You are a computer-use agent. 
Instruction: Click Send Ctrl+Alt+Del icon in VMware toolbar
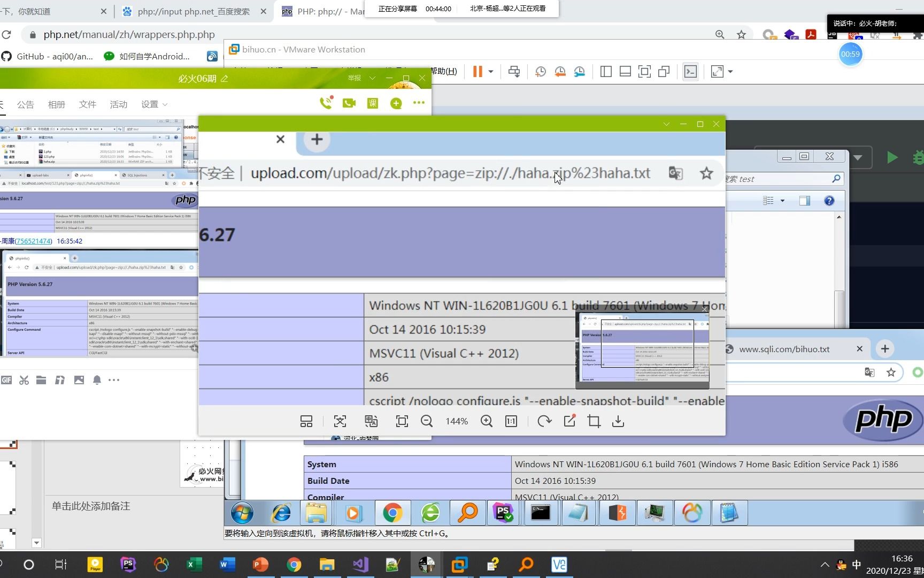(x=514, y=71)
